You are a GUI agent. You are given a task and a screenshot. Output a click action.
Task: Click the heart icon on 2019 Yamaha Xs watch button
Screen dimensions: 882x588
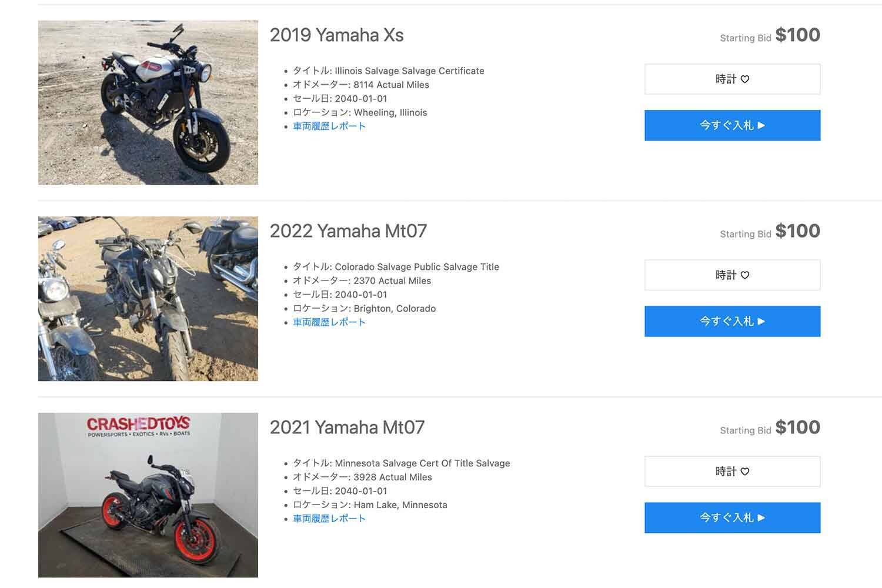(x=746, y=78)
